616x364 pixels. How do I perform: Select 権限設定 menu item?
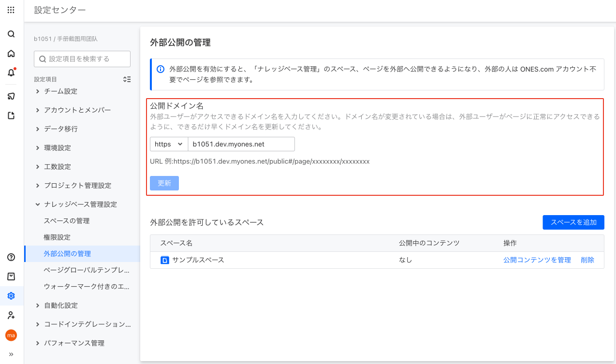point(57,237)
